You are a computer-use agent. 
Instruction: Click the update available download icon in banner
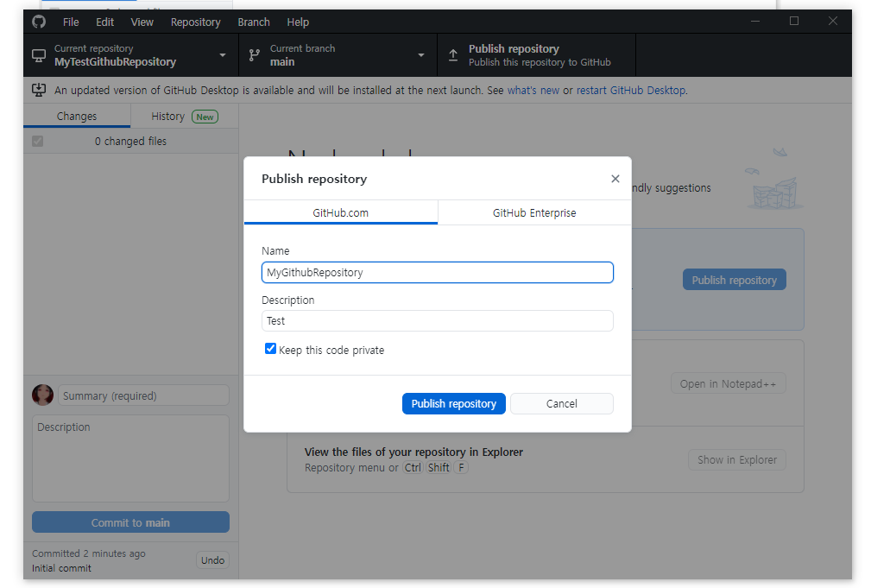(x=39, y=90)
